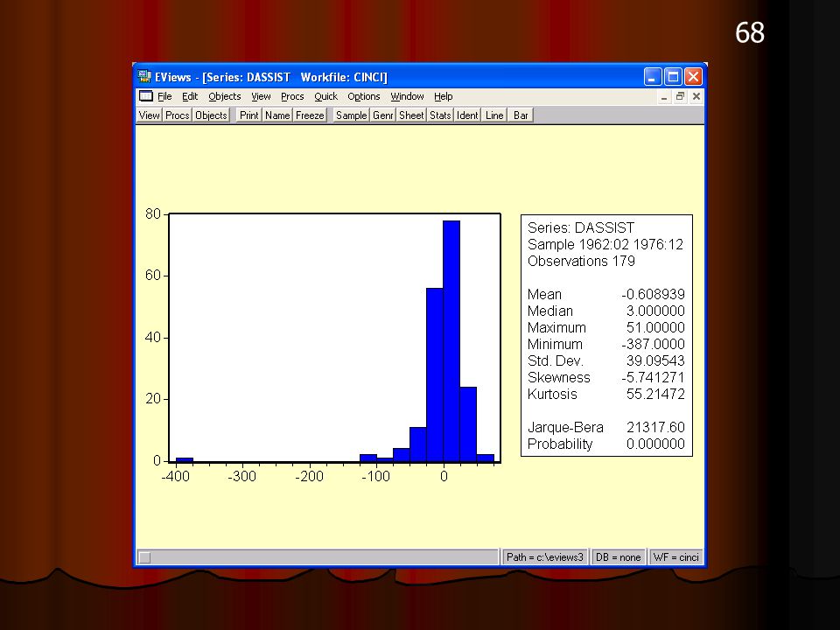Open the Edit menu
Viewport: 840px width, 630px height.
coord(190,96)
